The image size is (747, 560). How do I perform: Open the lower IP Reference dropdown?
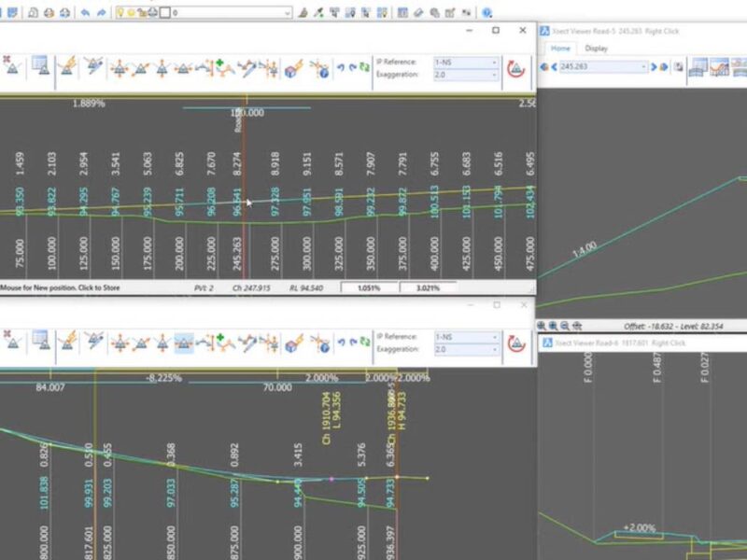(x=465, y=336)
